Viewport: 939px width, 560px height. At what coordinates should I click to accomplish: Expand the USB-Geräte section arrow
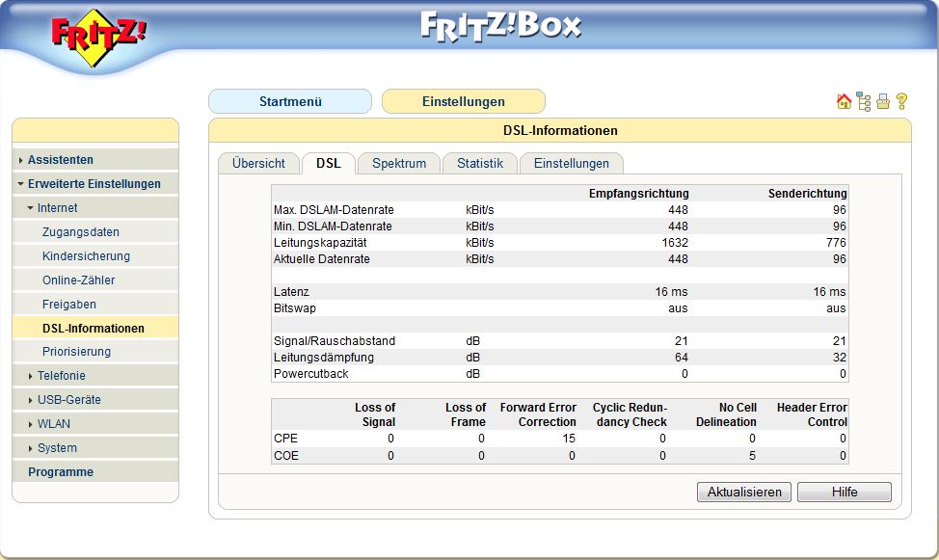(x=31, y=400)
